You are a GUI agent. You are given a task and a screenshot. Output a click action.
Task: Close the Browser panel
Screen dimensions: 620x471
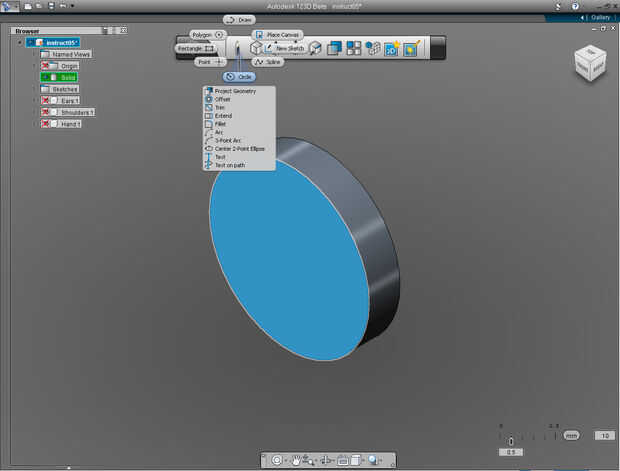pos(123,30)
